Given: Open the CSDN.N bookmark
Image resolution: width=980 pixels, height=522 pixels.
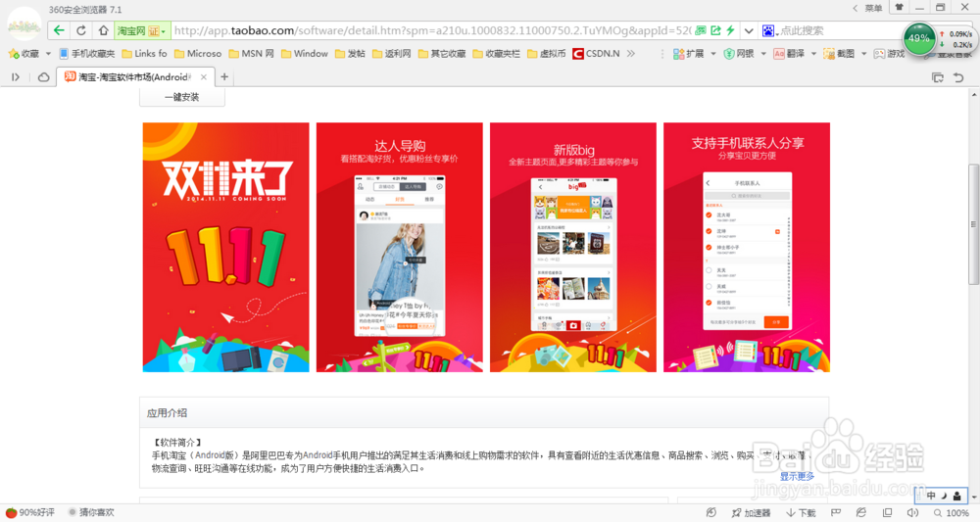Looking at the screenshot, I should pos(596,54).
